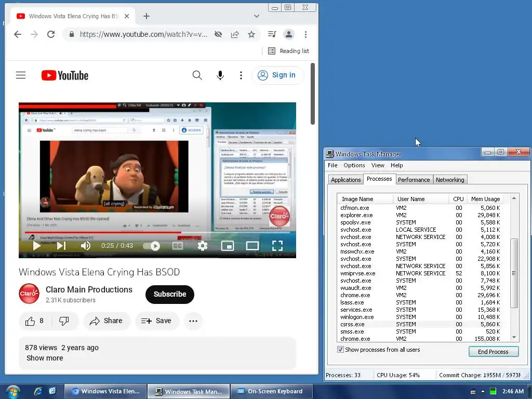Close the Windows Vista Elena tab
The width and height of the screenshot is (532, 399).
(127, 16)
